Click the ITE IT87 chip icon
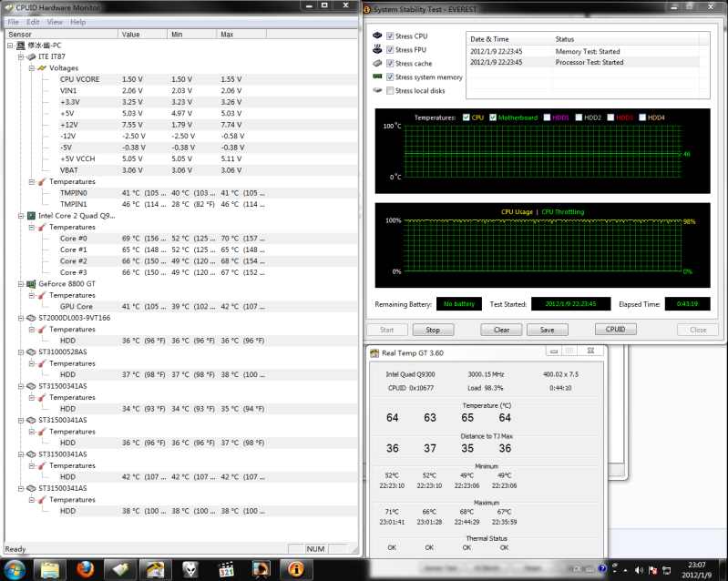Viewport: 728px width, 581px height. [32, 56]
